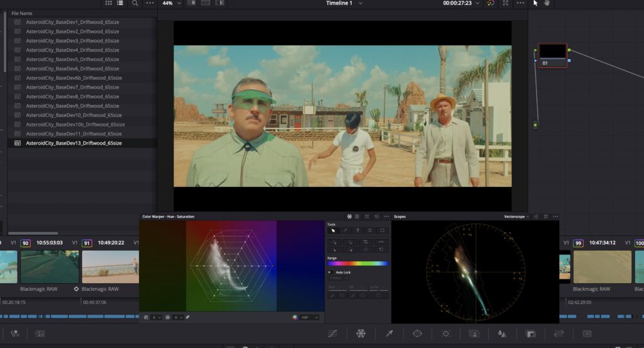This screenshot has width=644, height=348.
Task: Open media pool options (three dots)
Action: click(150, 3)
